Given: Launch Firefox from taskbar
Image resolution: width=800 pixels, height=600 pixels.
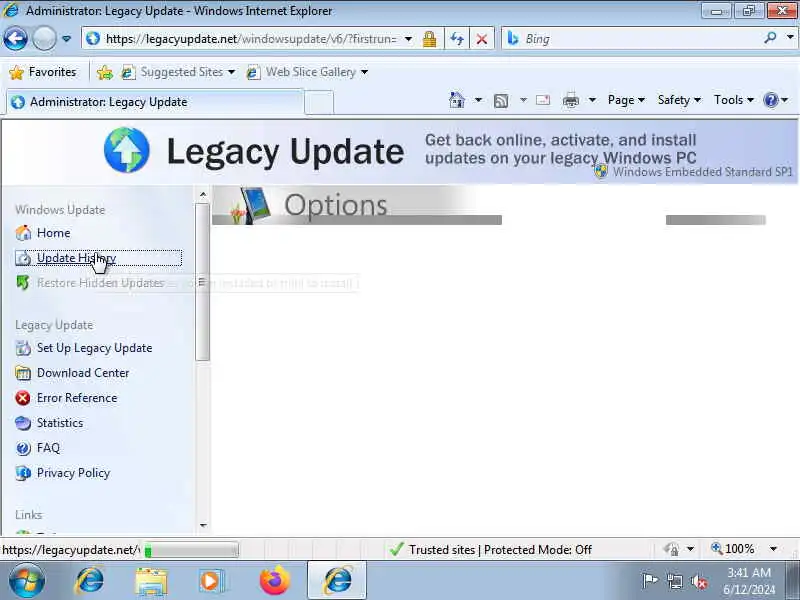Looking at the screenshot, I should pos(274,581).
